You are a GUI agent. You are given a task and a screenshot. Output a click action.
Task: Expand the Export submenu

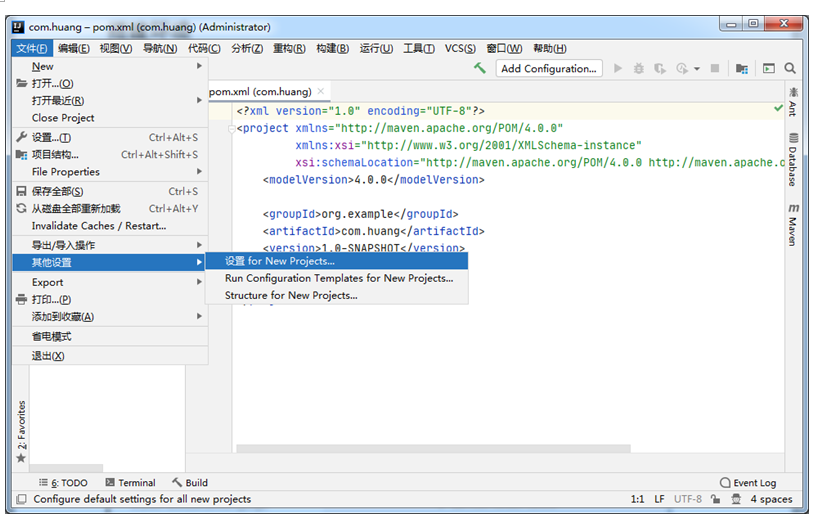110,282
